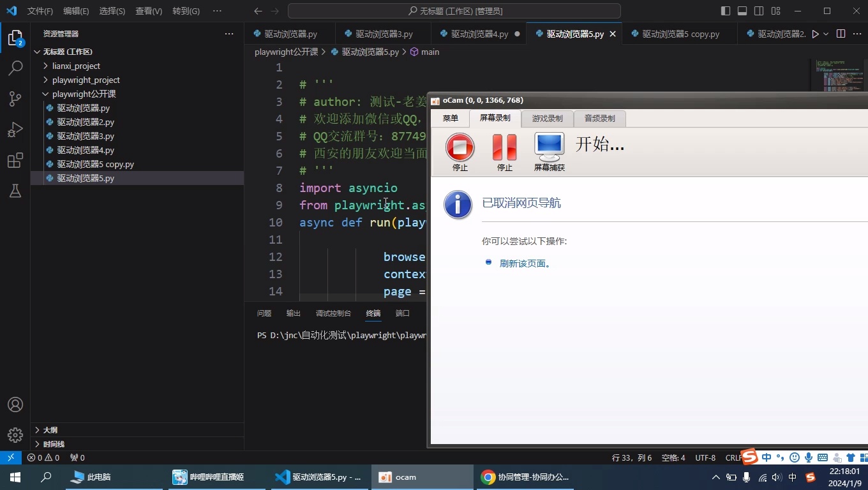This screenshot has height=490, width=868.
Task: Open the Source Control view in the activity bar
Action: pos(14,99)
